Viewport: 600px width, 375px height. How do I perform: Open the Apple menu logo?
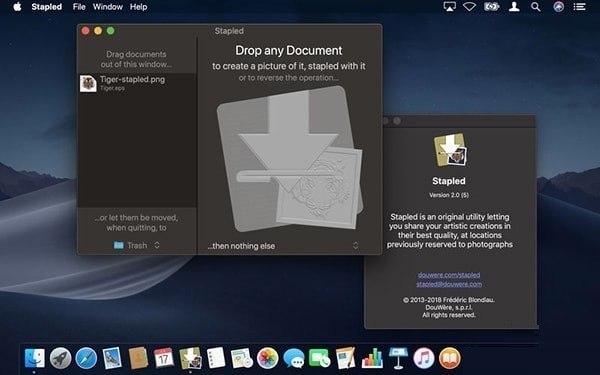(17, 7)
